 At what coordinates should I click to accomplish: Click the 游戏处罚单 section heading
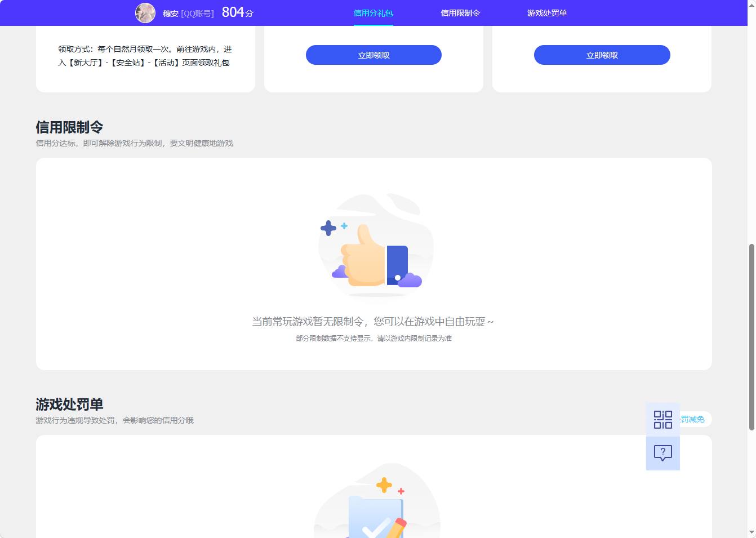tap(69, 404)
